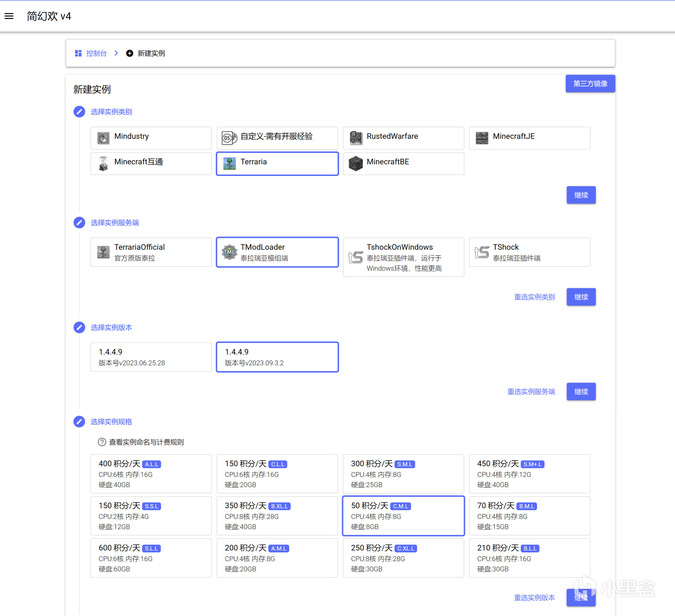Image resolution: width=675 pixels, height=616 pixels.
Task: Select the MinecraftBE block icon
Action: click(x=356, y=164)
